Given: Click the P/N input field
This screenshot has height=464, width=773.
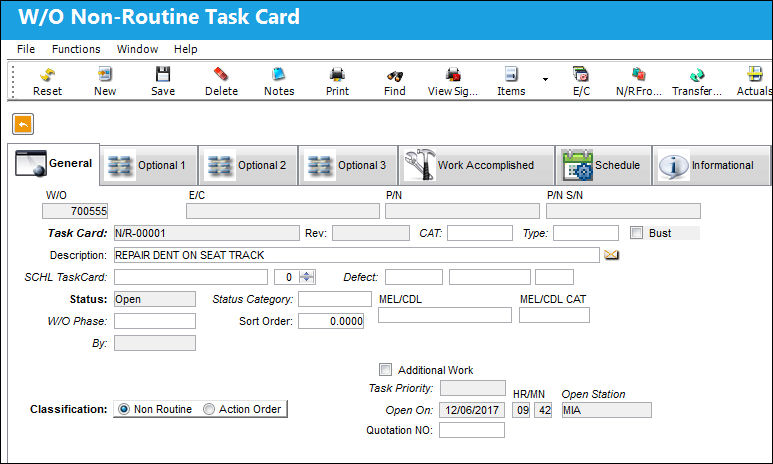Looking at the screenshot, I should pos(462,211).
